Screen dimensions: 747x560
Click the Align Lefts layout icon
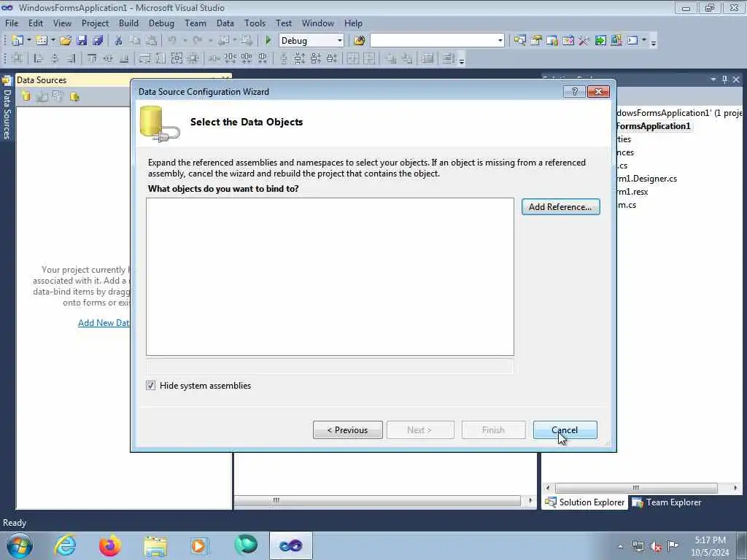tap(39, 58)
